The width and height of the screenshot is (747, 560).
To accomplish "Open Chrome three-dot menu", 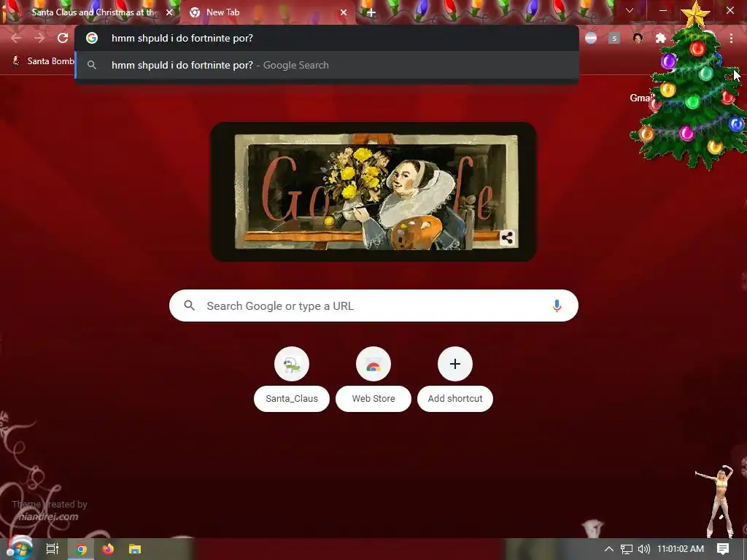I will pos(731,38).
